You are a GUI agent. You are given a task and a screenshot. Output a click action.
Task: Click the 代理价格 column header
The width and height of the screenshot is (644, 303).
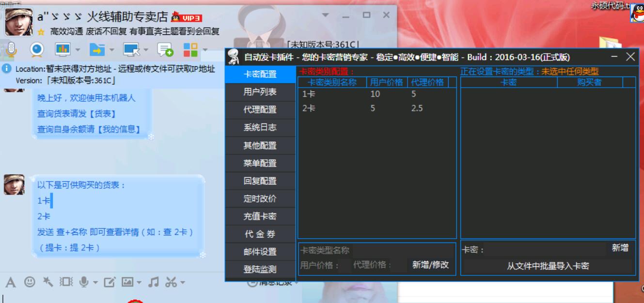427,82
